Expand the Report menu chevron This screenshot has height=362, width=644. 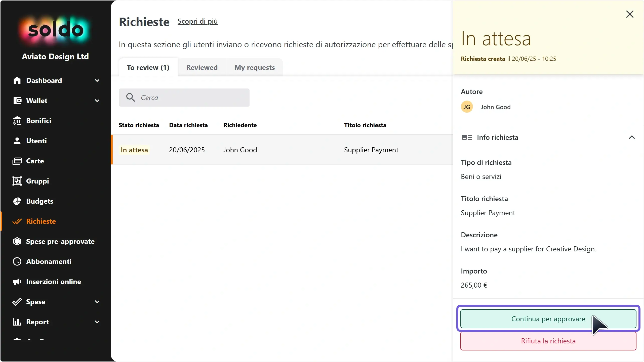coord(97,322)
